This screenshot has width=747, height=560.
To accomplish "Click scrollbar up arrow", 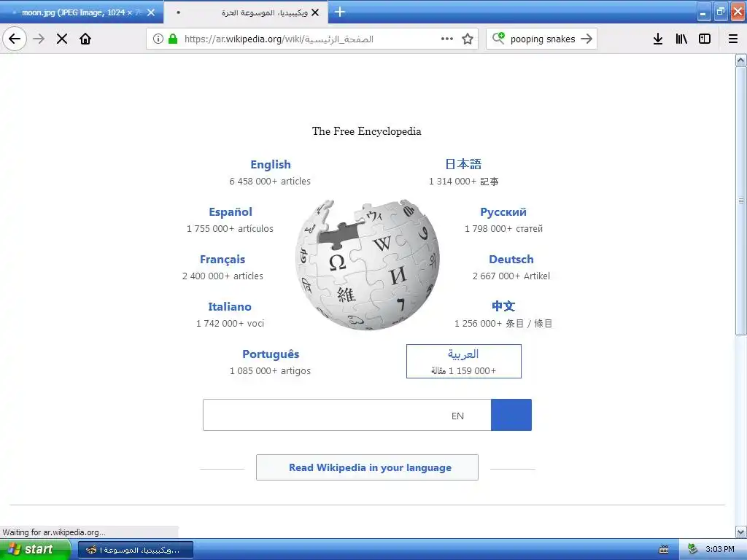I will [741, 60].
